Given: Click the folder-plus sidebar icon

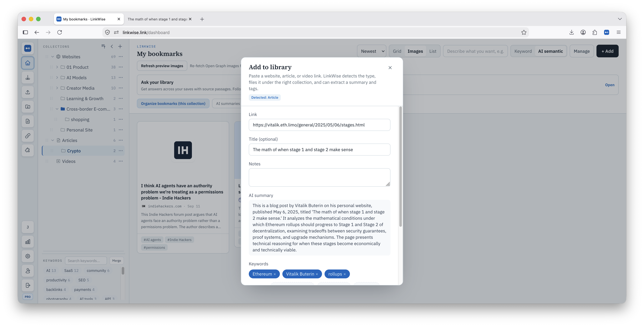Looking at the screenshot, I should pos(28,107).
